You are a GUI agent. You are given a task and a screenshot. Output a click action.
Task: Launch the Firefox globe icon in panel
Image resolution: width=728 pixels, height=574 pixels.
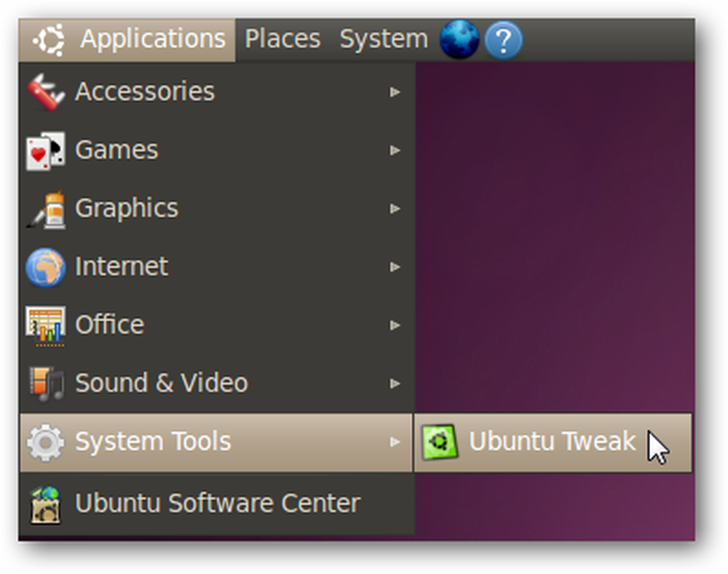pyautogui.click(x=459, y=39)
